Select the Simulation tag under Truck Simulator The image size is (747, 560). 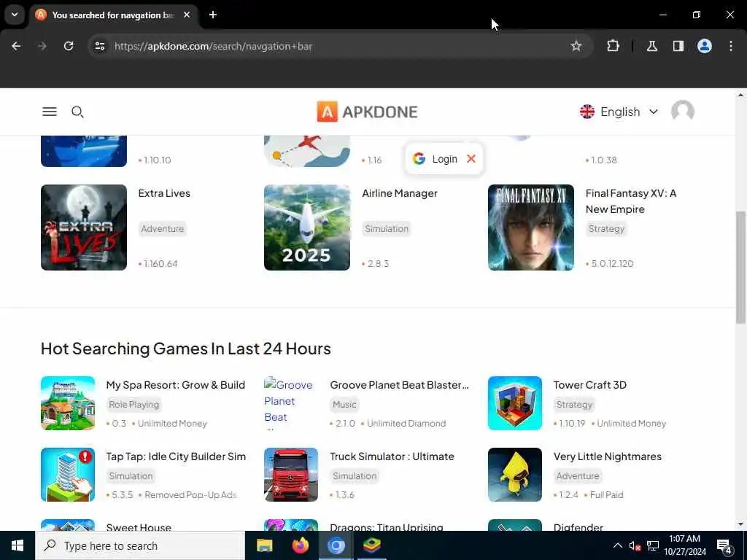click(x=355, y=475)
